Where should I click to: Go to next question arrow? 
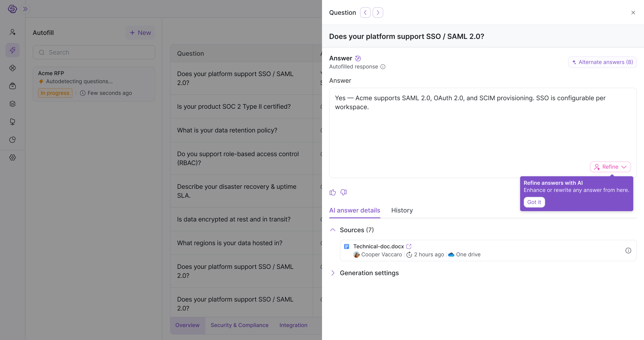[x=378, y=13]
